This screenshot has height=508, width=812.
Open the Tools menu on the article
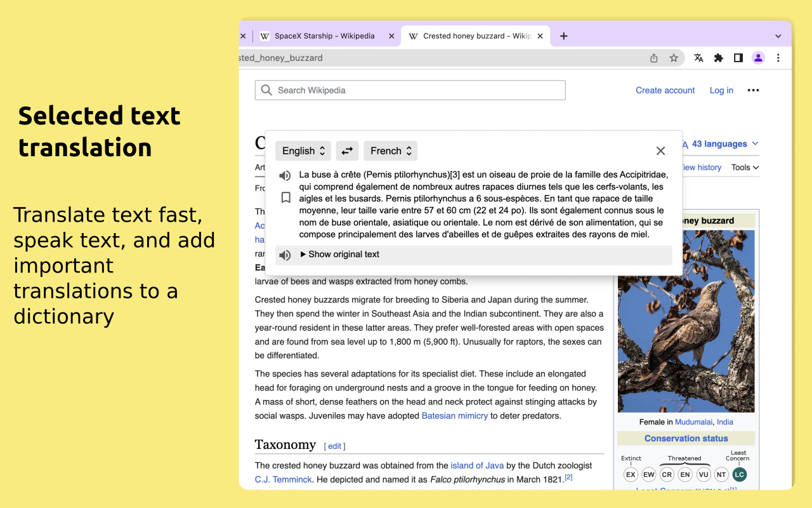pyautogui.click(x=743, y=167)
